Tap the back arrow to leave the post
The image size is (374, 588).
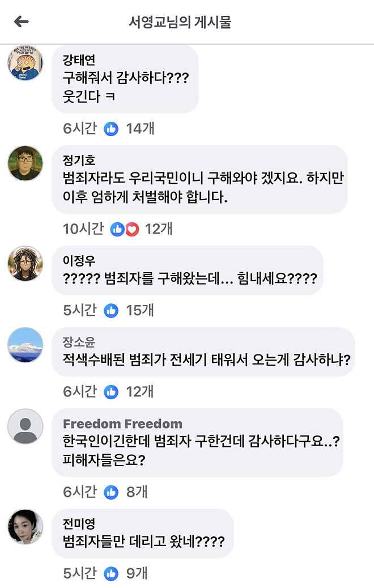(20, 20)
